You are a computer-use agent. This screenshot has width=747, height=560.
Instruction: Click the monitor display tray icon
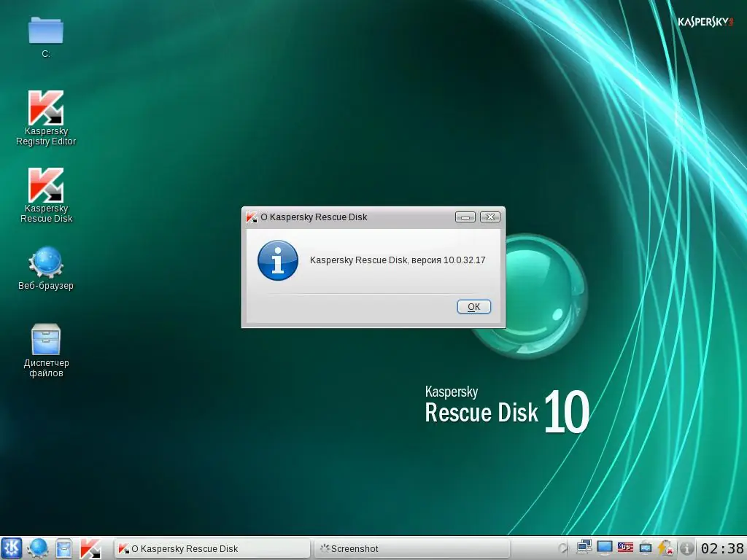tap(604, 548)
